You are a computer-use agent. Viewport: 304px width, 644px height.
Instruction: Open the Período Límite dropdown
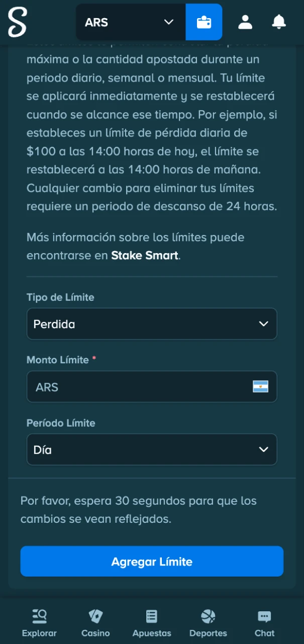click(152, 450)
